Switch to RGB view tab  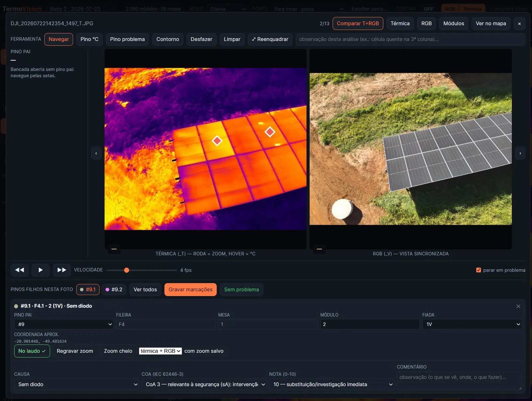426,24
